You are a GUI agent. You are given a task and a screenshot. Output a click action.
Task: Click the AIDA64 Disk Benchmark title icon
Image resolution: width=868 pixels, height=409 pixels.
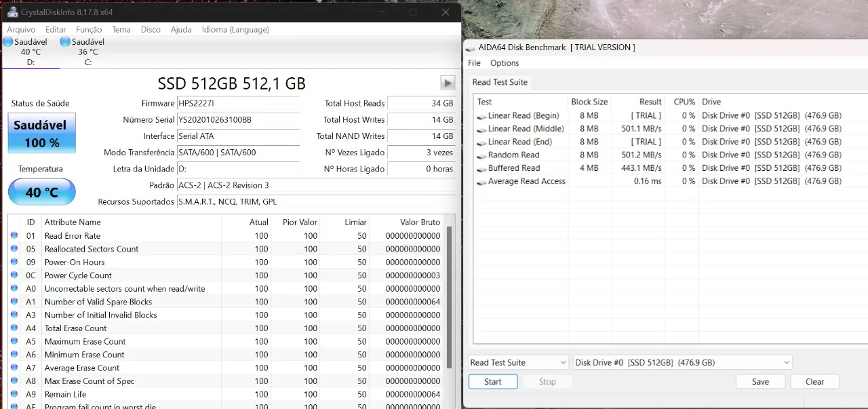pos(471,47)
